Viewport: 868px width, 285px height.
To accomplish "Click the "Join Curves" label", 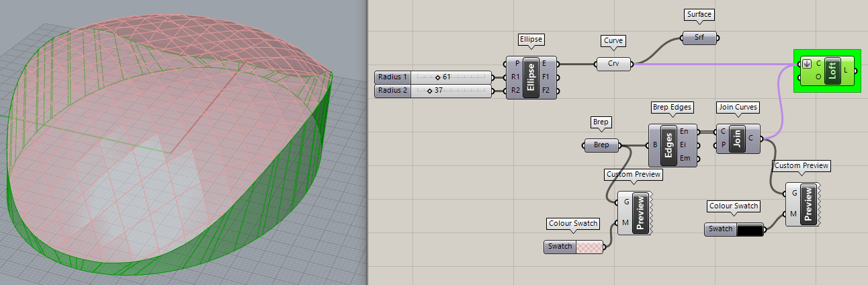I will [x=738, y=107].
